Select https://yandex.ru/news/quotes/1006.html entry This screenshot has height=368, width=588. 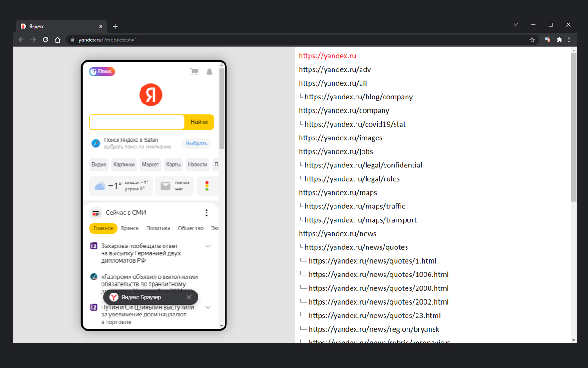tap(379, 275)
